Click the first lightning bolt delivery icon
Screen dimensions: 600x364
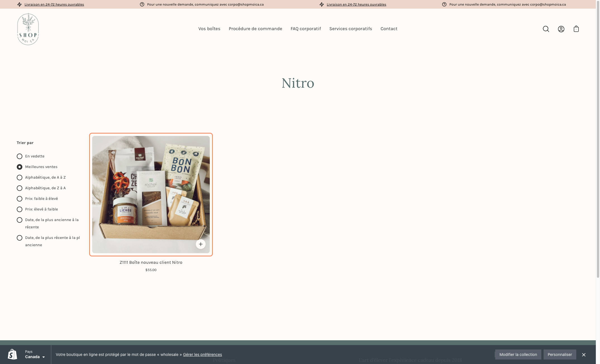pos(19,4)
